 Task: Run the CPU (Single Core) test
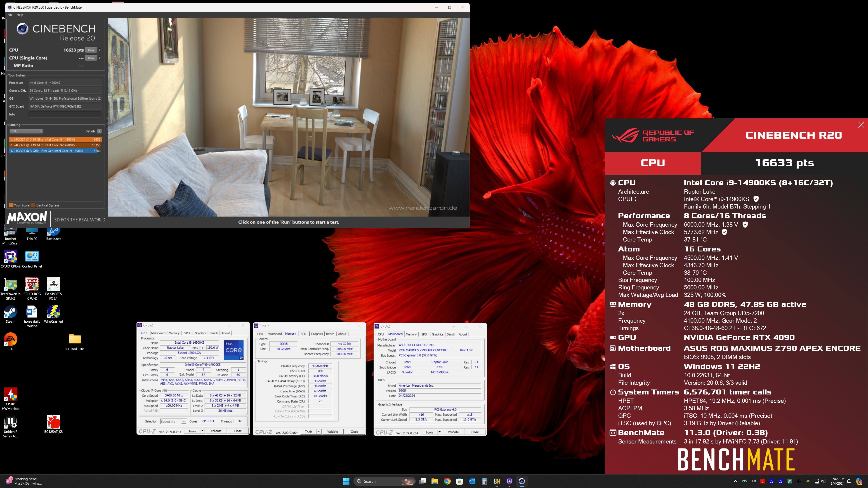coord(91,58)
